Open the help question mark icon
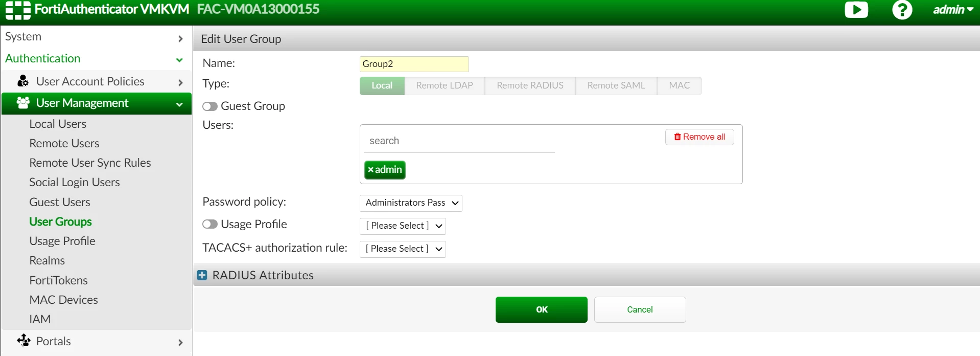Image resolution: width=980 pixels, height=356 pixels. tap(902, 10)
